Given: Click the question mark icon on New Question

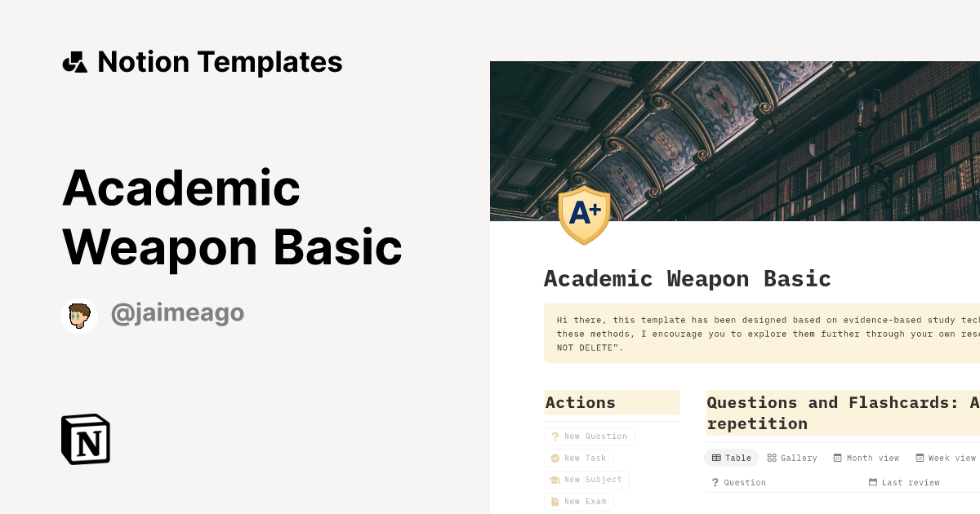Looking at the screenshot, I should (x=555, y=436).
